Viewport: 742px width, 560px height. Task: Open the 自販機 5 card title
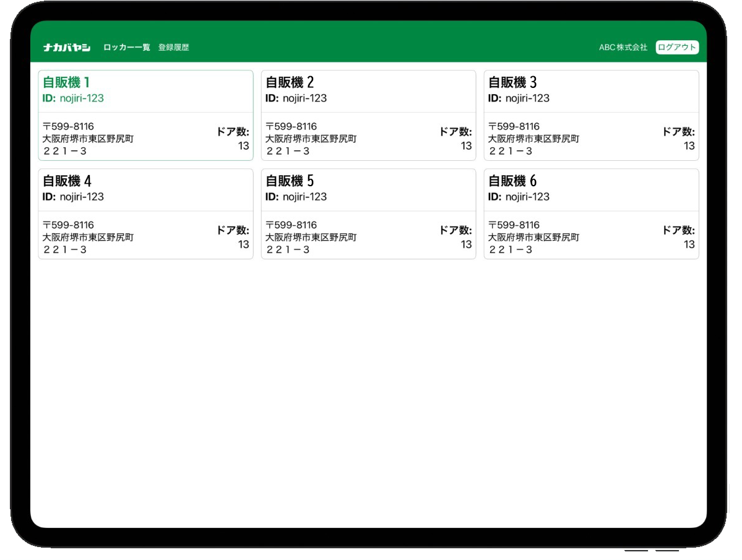click(x=289, y=181)
